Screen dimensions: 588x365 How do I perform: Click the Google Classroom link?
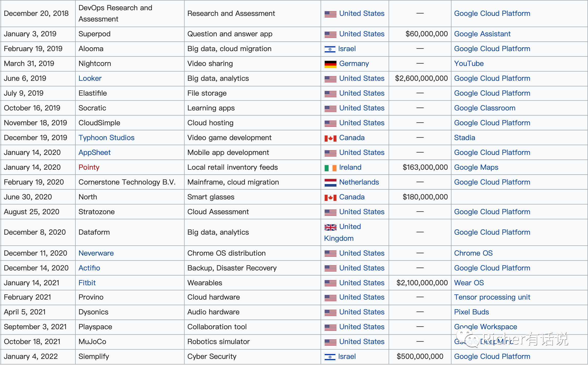tap(484, 108)
